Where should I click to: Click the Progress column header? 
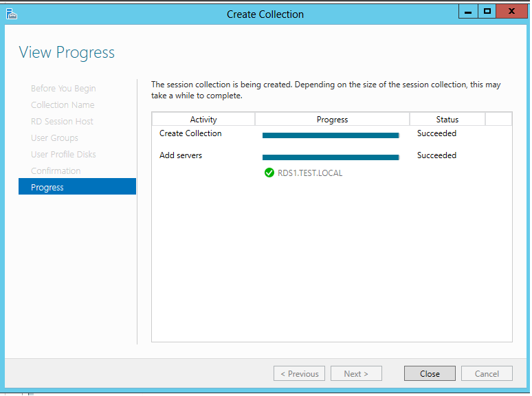332,120
